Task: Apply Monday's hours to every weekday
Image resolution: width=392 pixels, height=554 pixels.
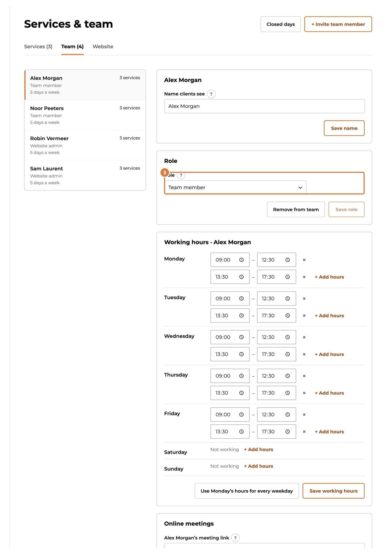Action: pos(247,491)
